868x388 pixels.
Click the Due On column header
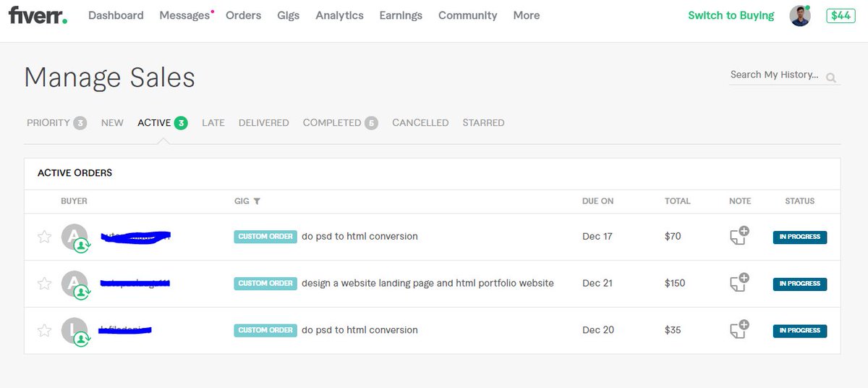point(599,201)
